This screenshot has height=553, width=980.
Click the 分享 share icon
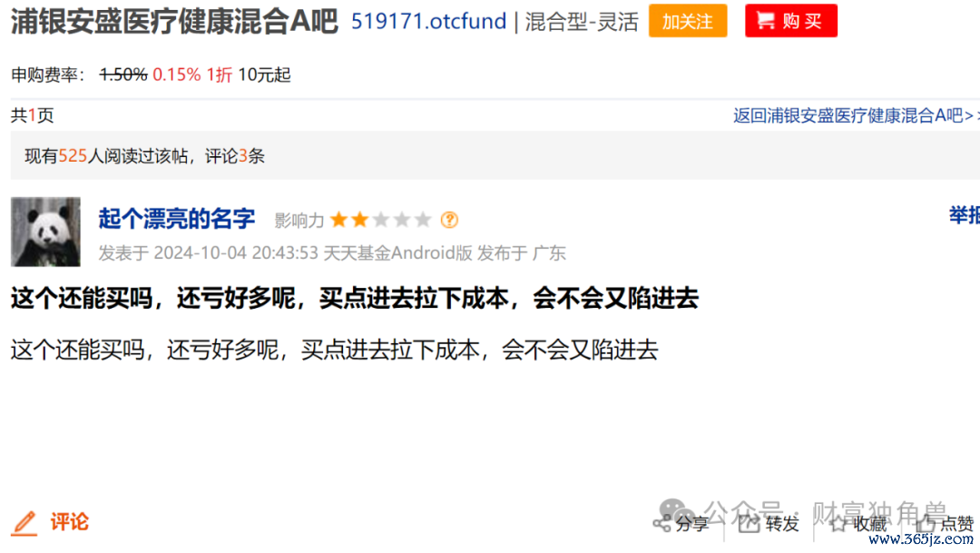point(661,524)
